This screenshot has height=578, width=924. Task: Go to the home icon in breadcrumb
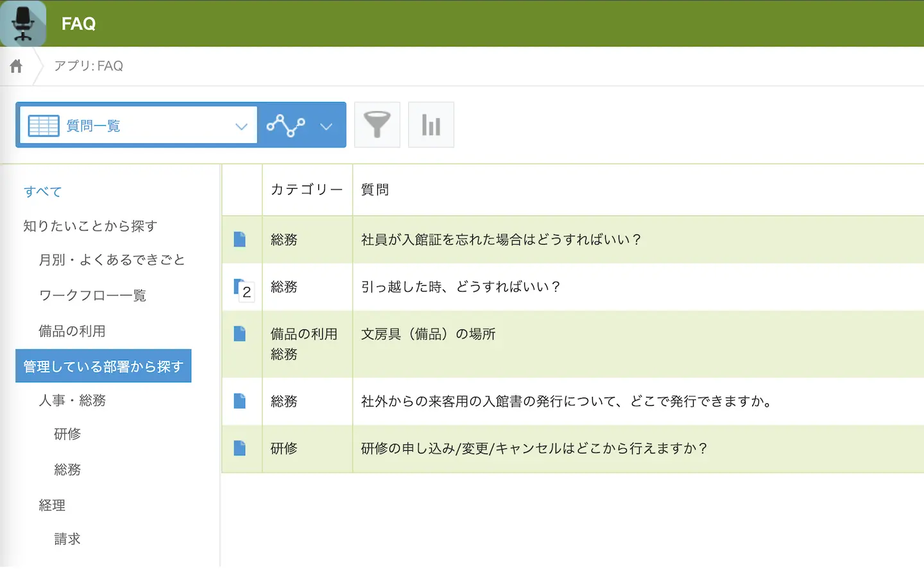click(x=16, y=66)
